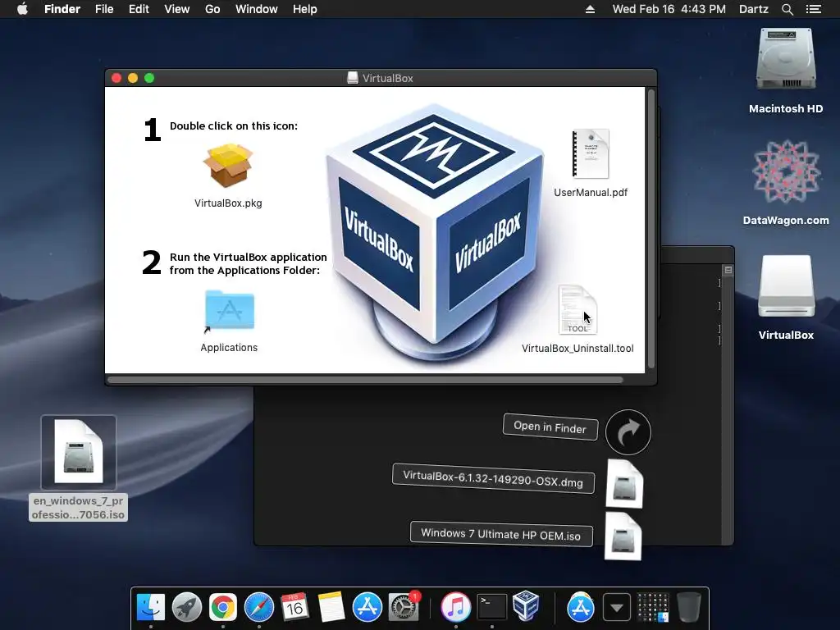Image resolution: width=840 pixels, height=630 pixels.
Task: Click the VirtualBox dmg file icon in Downloads stack
Action: tap(624, 484)
